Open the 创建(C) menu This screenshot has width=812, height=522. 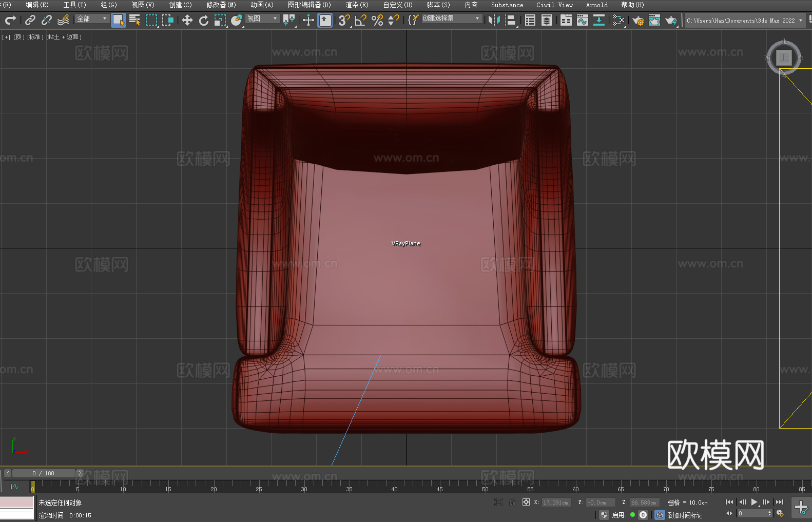180,5
